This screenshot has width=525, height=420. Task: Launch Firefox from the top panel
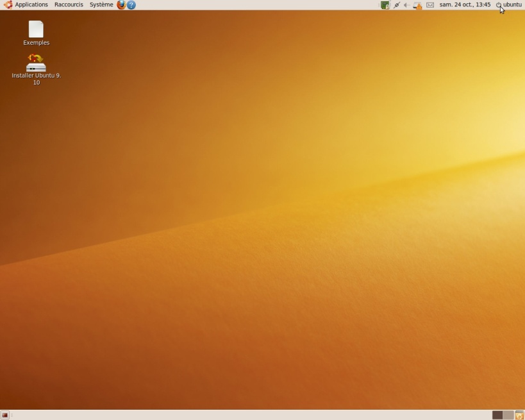[x=121, y=4]
